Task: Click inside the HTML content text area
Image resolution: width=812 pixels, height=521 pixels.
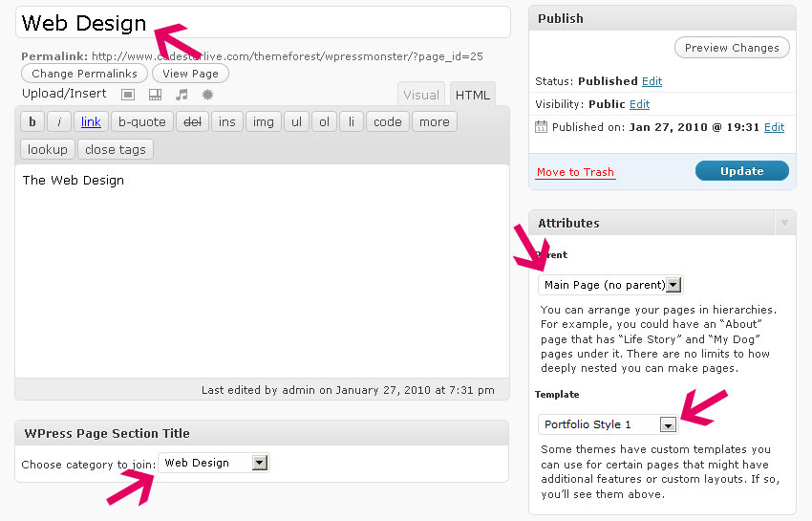Action: coord(263,277)
